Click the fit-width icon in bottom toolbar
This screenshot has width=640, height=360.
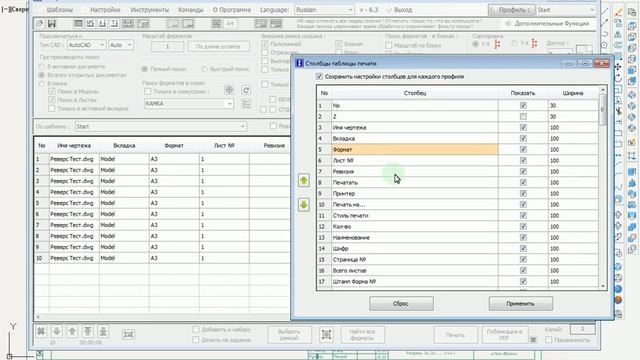coord(128,334)
